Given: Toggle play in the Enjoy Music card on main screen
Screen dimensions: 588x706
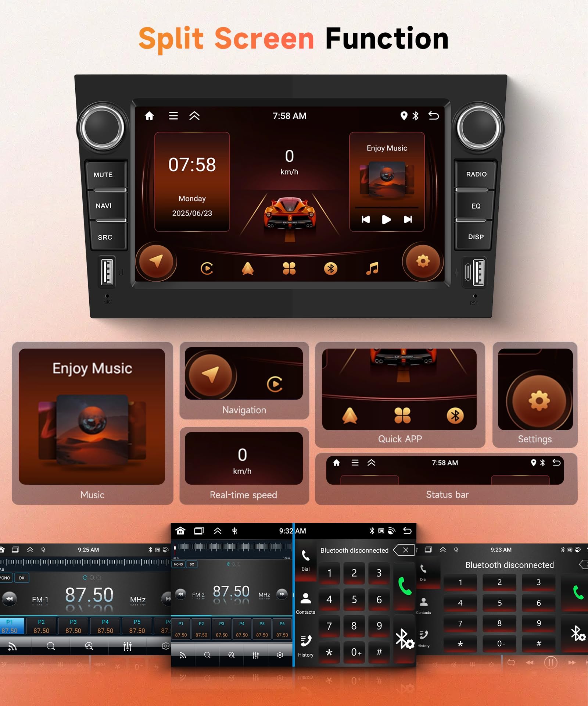Looking at the screenshot, I should pyautogui.click(x=386, y=220).
